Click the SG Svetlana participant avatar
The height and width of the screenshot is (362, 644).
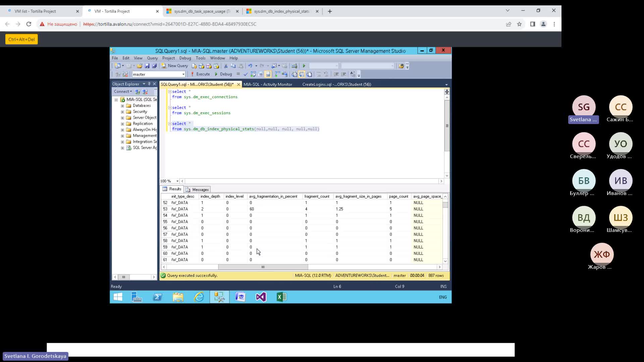coord(584,107)
